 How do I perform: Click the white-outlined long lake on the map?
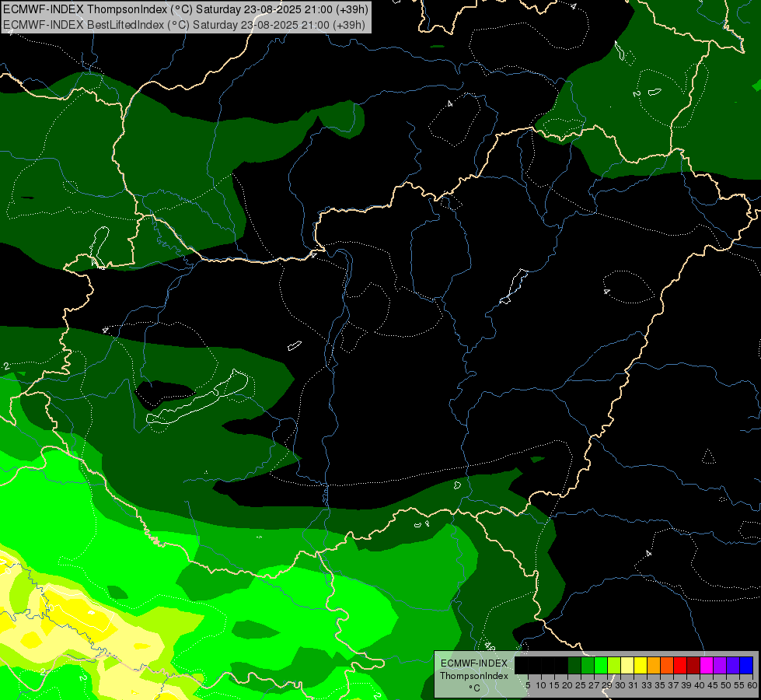click(x=198, y=398)
